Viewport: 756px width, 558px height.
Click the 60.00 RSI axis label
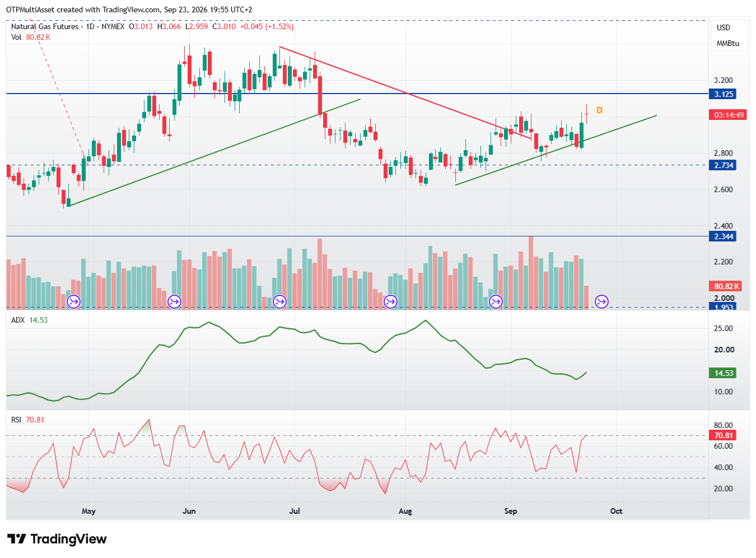(724, 446)
